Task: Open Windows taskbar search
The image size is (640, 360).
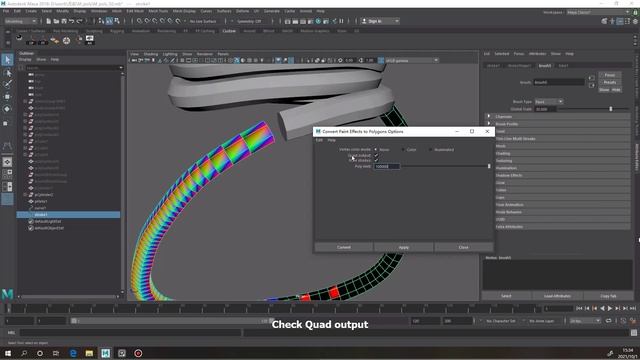Action: point(24,353)
